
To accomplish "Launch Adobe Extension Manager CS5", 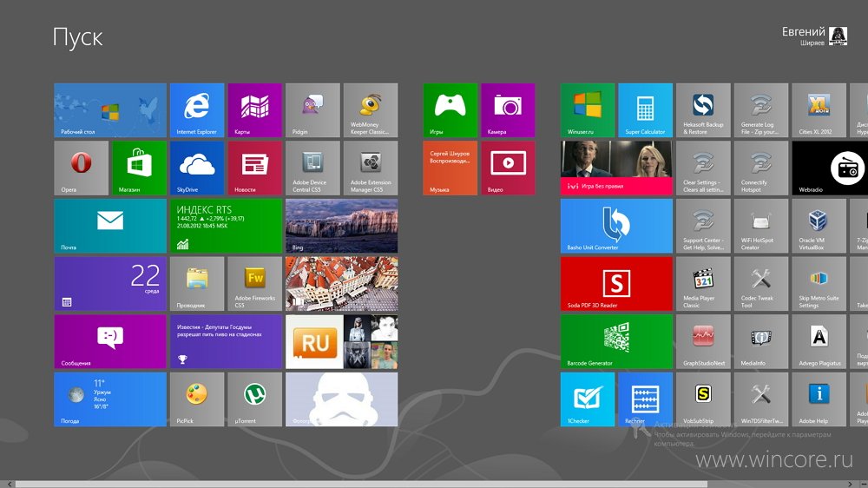I will coord(371,168).
